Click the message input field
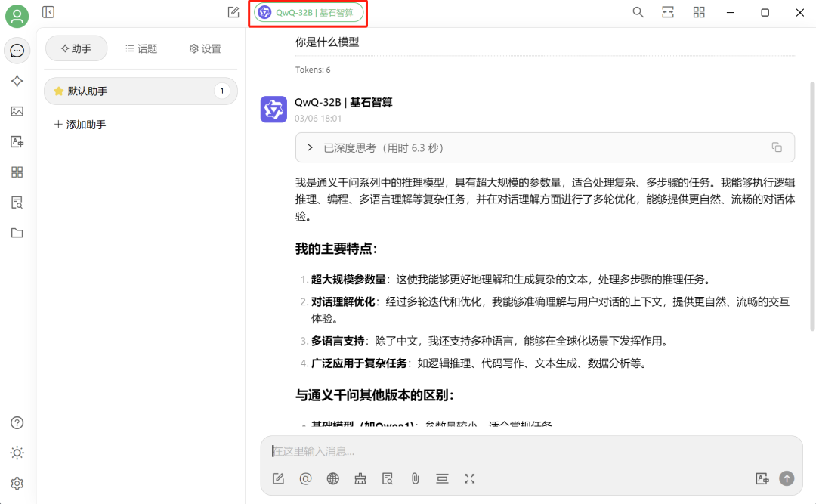 click(x=531, y=451)
